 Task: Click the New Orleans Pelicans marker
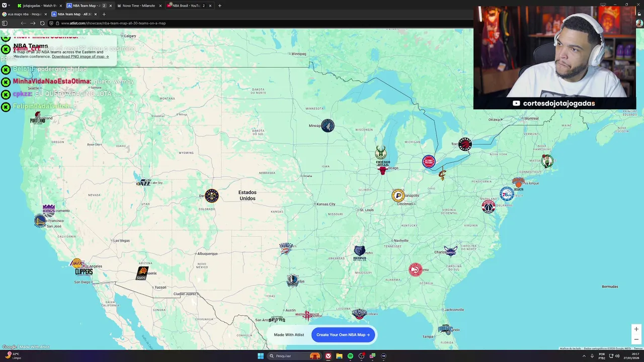[359, 314]
